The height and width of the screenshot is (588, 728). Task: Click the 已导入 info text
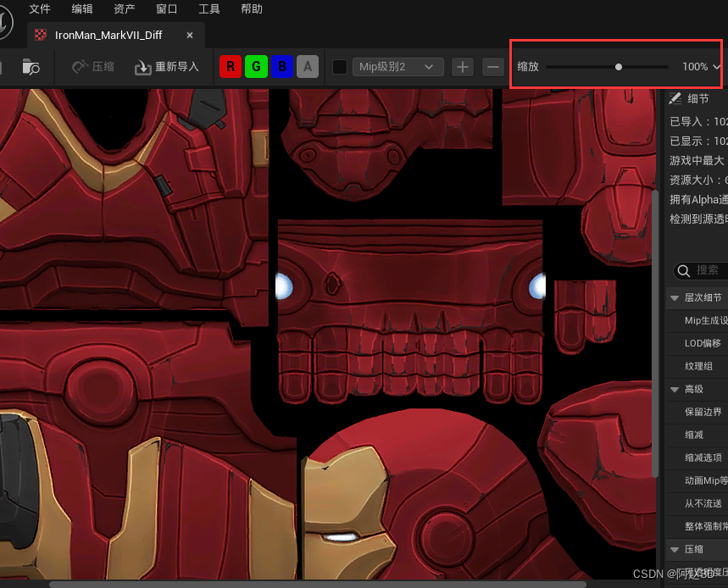698,122
